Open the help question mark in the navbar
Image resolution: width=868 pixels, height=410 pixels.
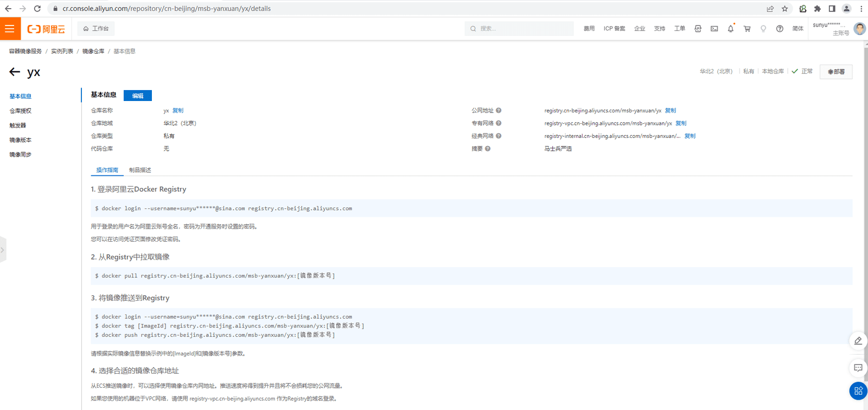(780, 29)
